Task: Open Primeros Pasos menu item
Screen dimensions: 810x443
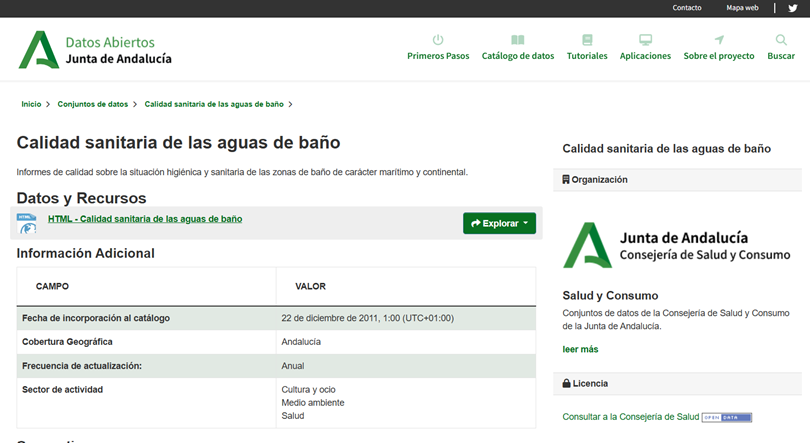Action: [438, 56]
